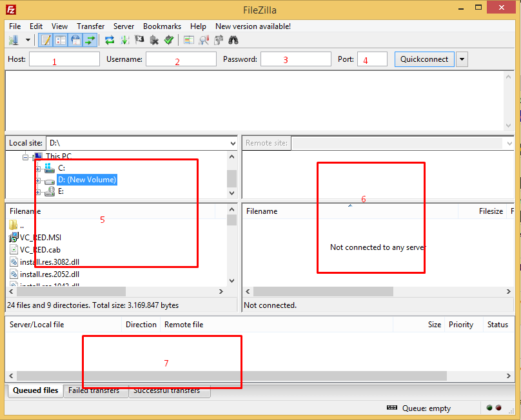Expand the C: drive node
Viewport: 521px width, 420px height.
pyautogui.click(x=37, y=167)
